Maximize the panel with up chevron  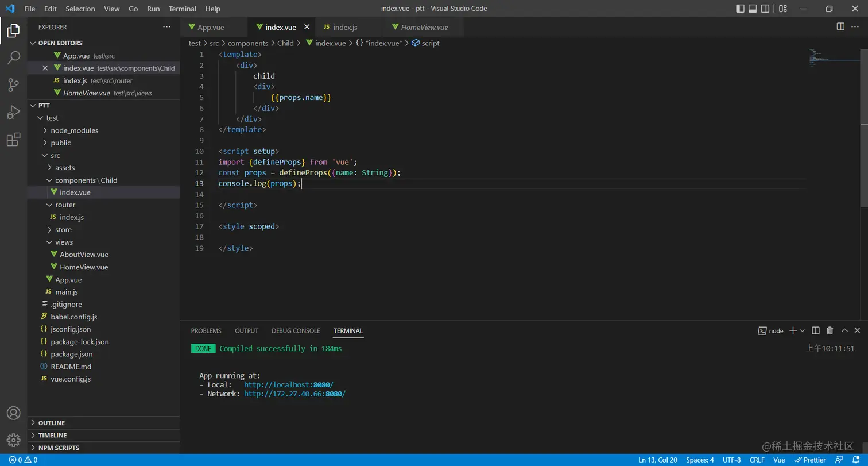844,330
